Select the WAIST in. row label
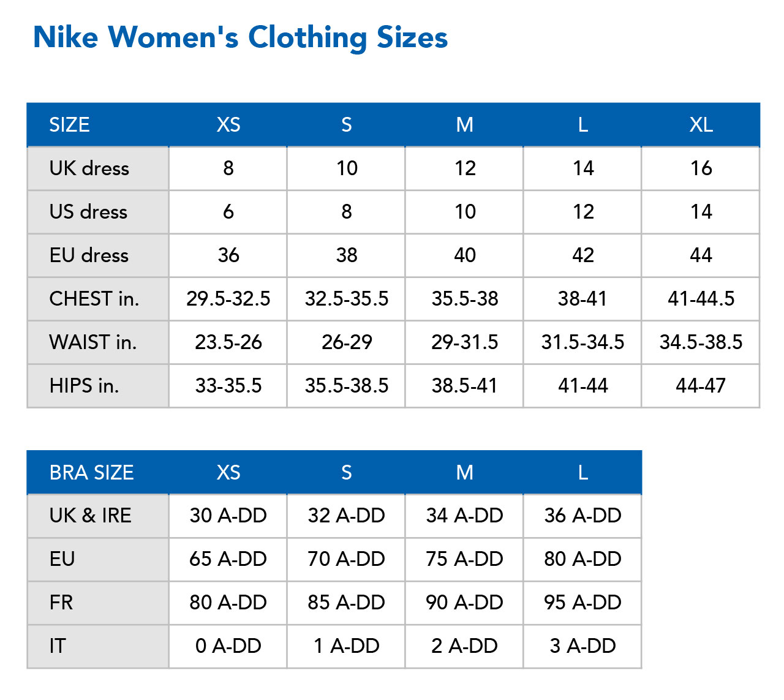The width and height of the screenshot is (784, 700). (92, 342)
